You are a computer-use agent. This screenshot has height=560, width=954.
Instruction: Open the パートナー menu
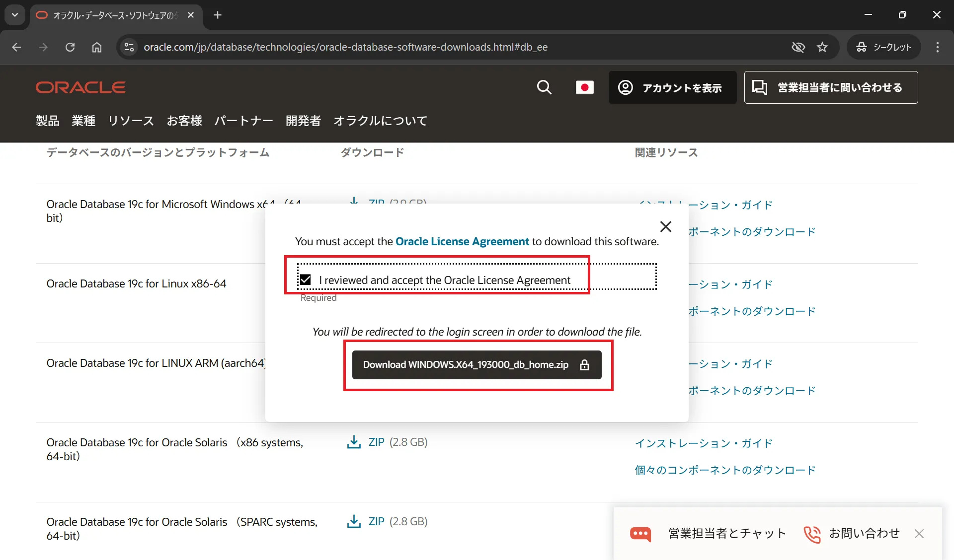point(244,121)
